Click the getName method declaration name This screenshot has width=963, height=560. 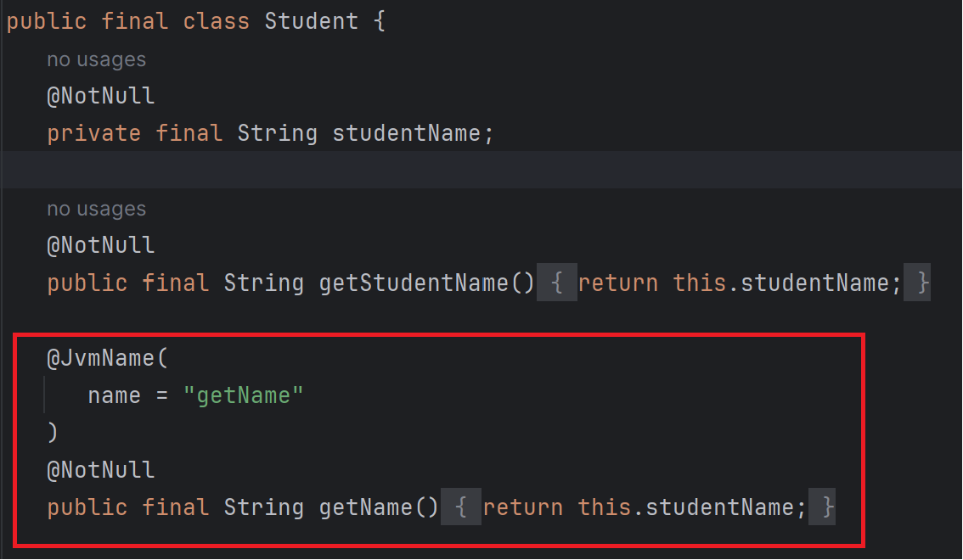365,507
